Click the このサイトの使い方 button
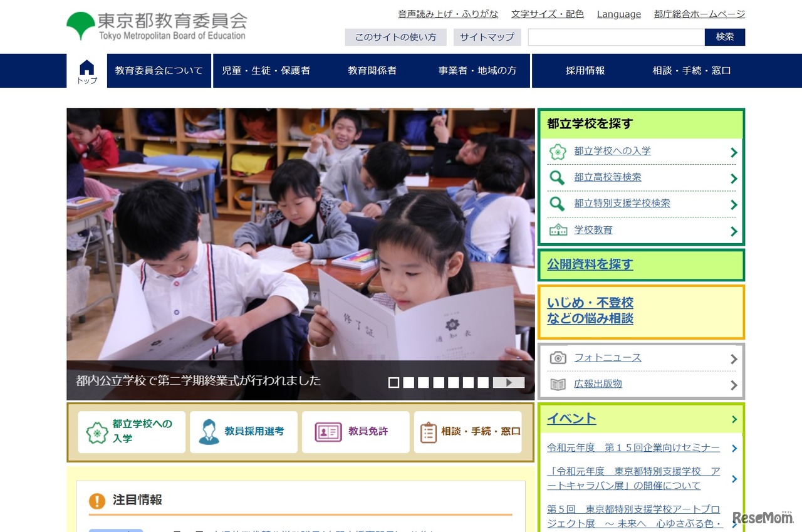802x532 pixels. tap(396, 37)
